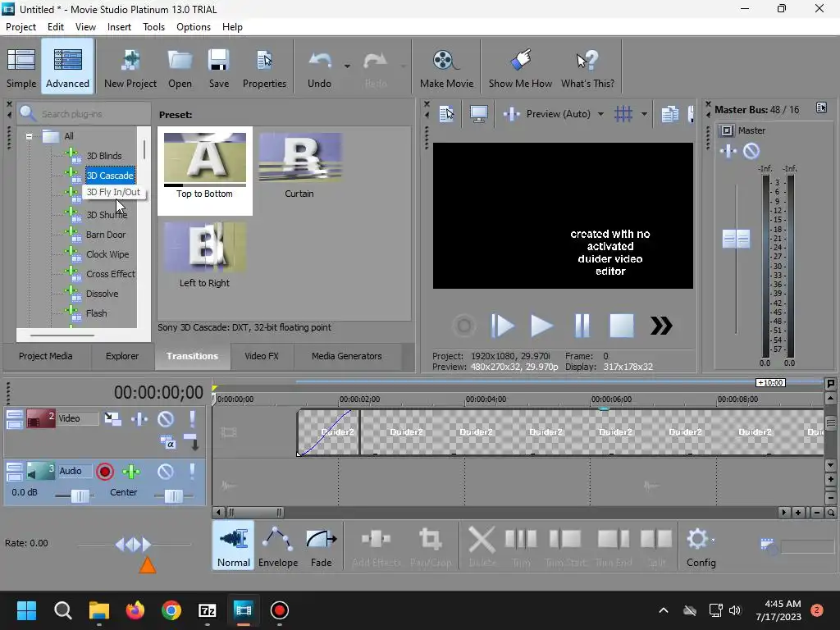Open Preview quality dropdown
This screenshot has height=630, width=840.
(600, 114)
